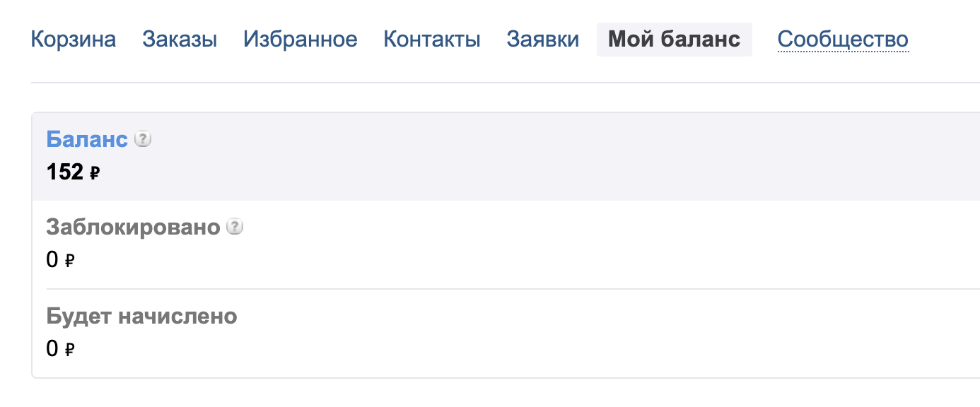Click the ruble sign under Заблокировано

(x=69, y=261)
